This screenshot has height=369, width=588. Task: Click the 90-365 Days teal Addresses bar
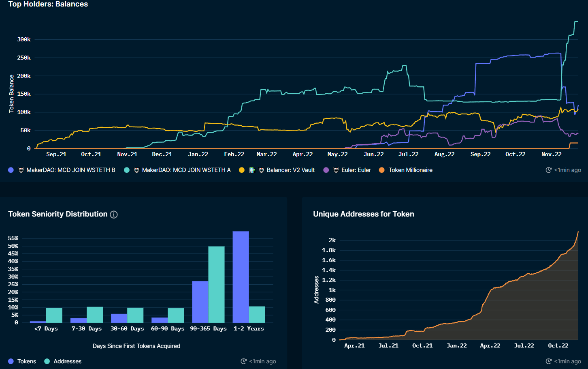pos(216,284)
